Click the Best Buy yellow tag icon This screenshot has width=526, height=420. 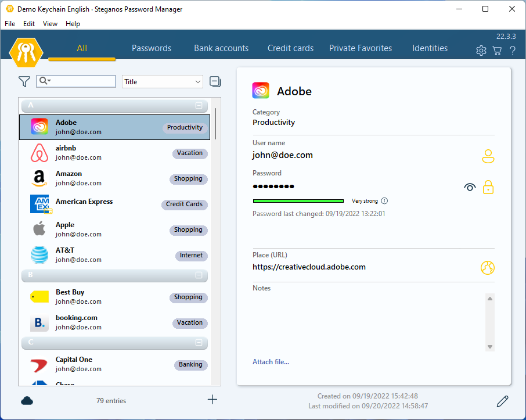coord(39,297)
